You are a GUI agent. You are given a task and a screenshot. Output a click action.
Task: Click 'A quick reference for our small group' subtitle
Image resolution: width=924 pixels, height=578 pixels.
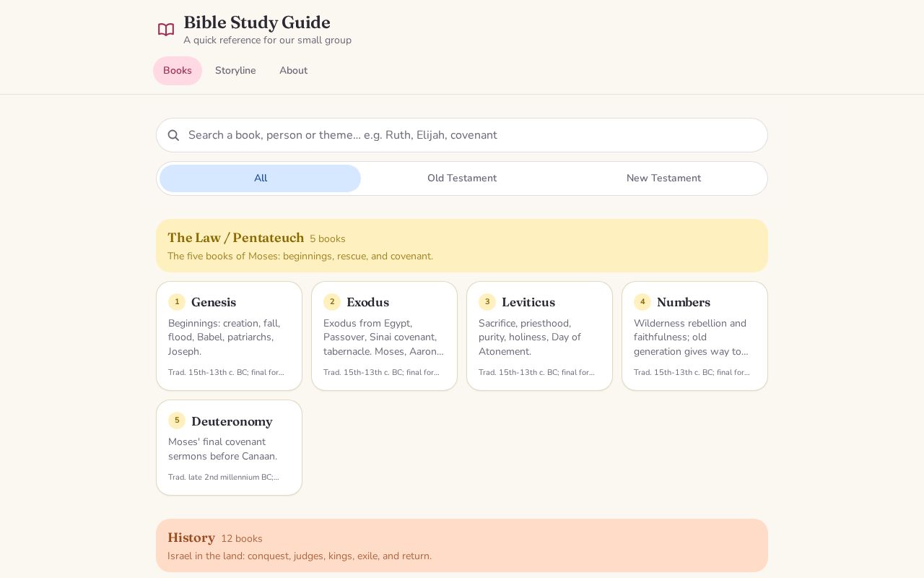(x=267, y=40)
